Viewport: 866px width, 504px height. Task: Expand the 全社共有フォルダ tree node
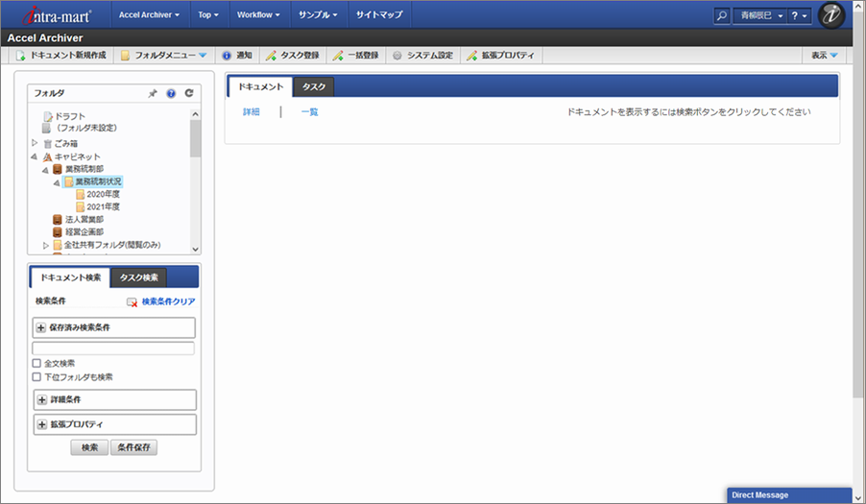46,245
